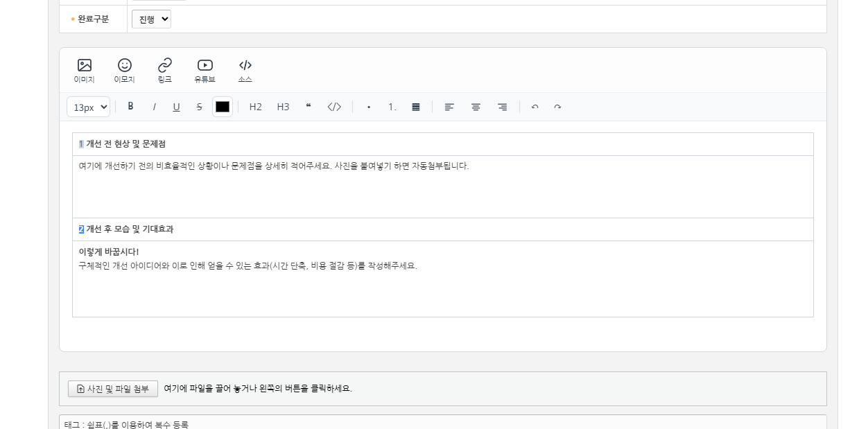Viewport: 868px width, 429px height.
Task: Insert an image with the 이미지 icon
Action: pos(85,71)
